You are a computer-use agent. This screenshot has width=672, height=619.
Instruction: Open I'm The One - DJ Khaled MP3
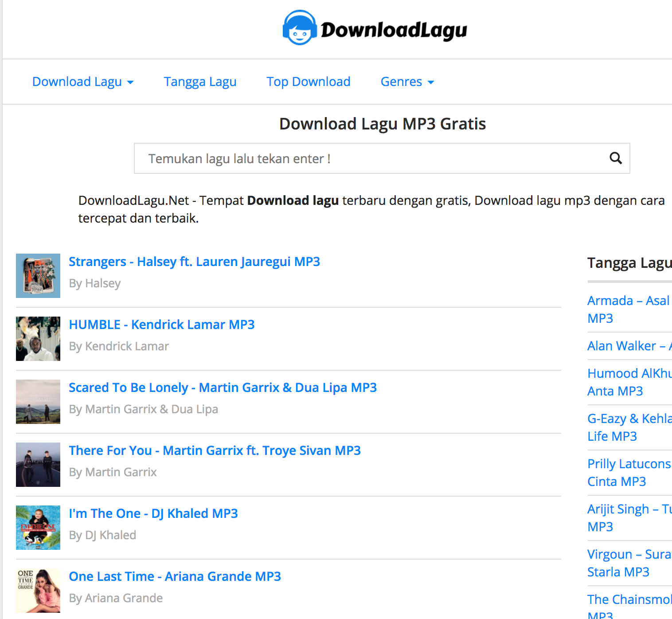click(x=153, y=513)
